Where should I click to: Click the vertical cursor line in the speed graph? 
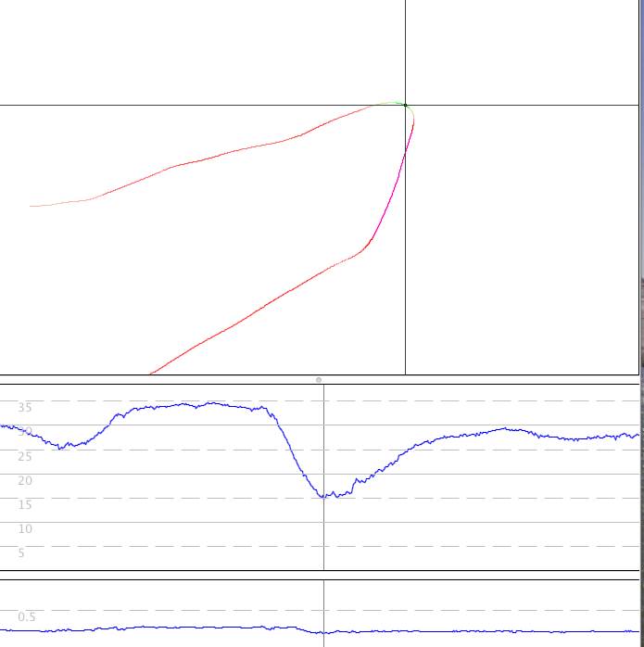point(323,538)
